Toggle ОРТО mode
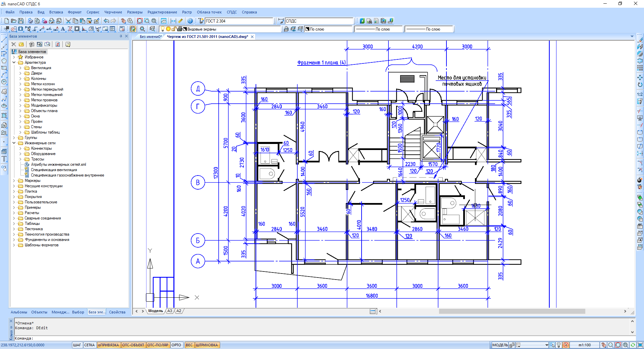This screenshot has height=349, width=644. pos(176,345)
